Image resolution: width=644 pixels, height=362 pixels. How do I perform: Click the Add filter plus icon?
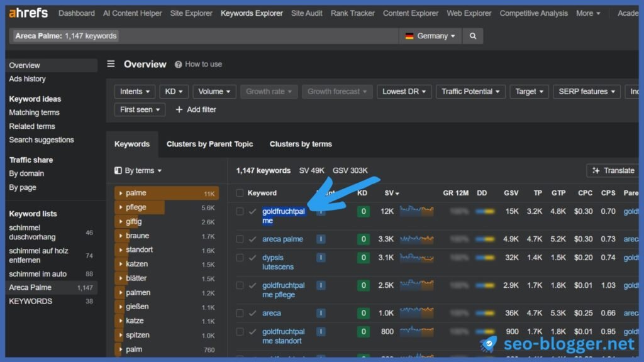[179, 109]
